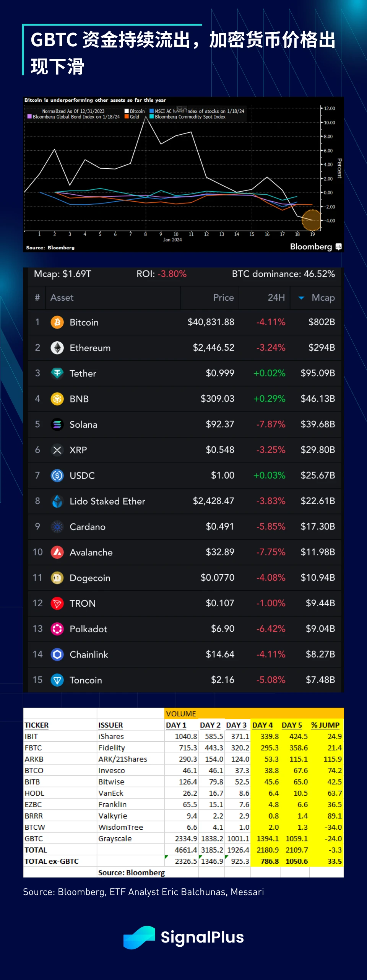Screen dimensions: 367x980
Task: Select the Dogecoin coin icon
Action: [x=57, y=578]
